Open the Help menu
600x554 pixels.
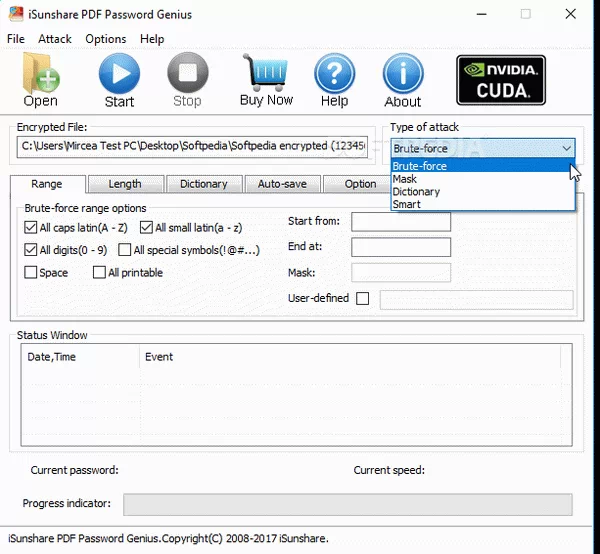(x=152, y=39)
